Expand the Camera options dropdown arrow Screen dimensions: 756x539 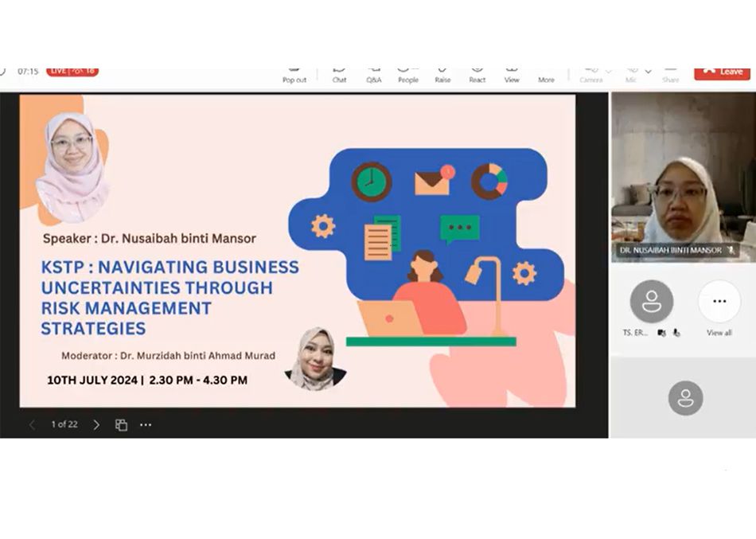[x=609, y=72]
